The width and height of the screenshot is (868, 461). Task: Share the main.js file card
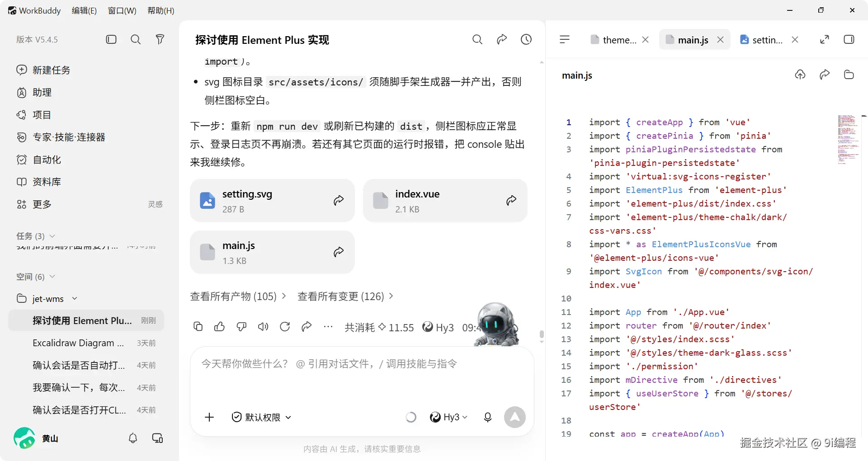coord(339,252)
